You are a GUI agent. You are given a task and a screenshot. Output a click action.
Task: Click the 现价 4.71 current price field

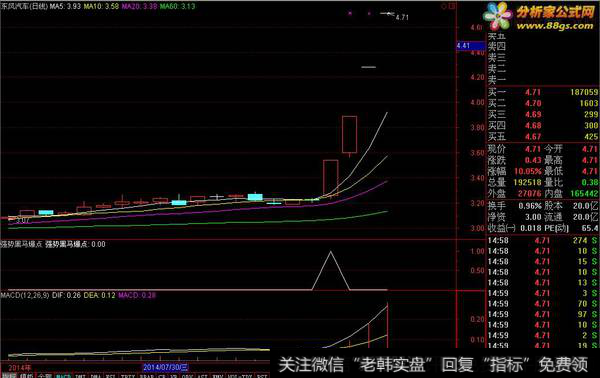pos(514,149)
